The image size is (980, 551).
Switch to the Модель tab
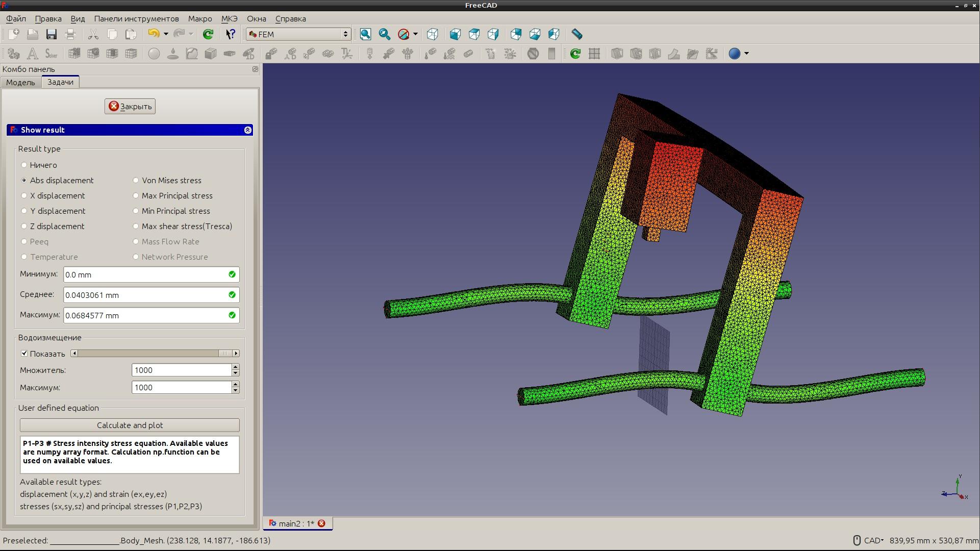pos(20,82)
